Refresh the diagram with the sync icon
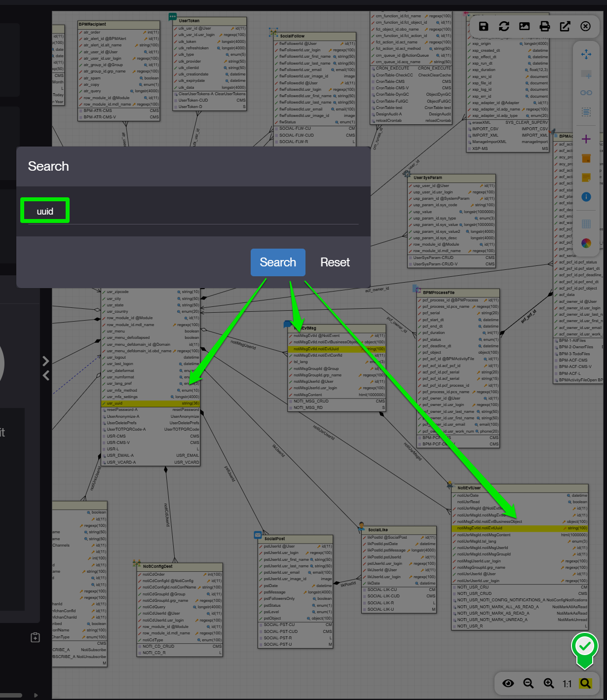 coord(504,26)
